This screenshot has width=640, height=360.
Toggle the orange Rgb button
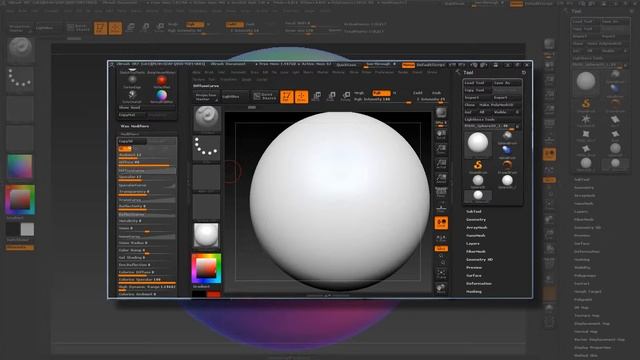tap(380, 93)
